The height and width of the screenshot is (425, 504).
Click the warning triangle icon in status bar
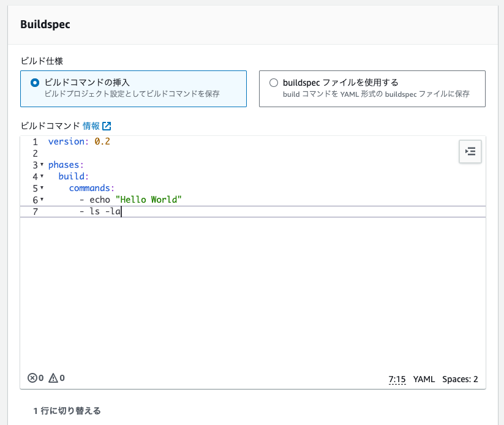[53, 378]
